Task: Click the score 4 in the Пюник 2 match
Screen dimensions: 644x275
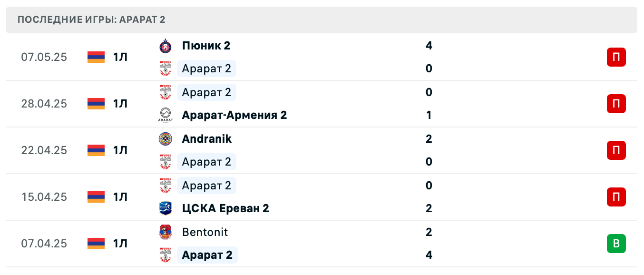Action: pyautogui.click(x=429, y=46)
